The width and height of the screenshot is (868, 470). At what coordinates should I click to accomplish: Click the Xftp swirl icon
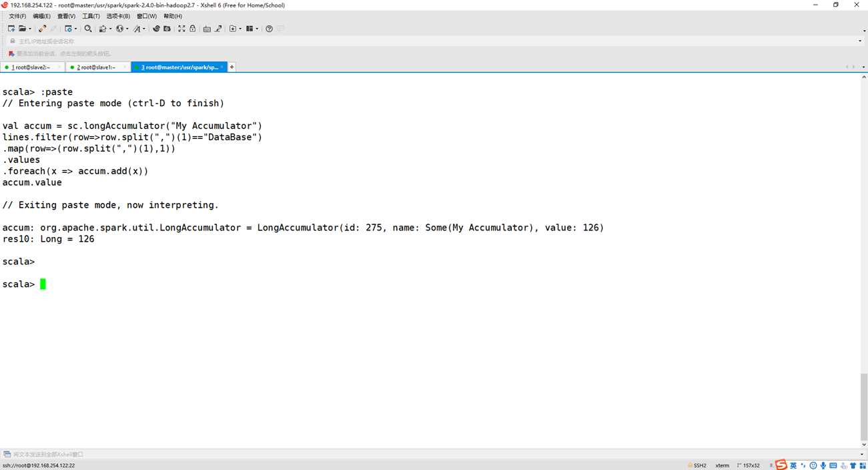point(156,29)
